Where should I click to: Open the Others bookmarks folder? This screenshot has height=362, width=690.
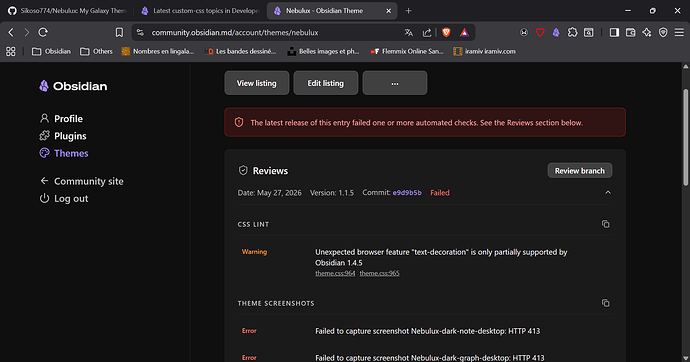pyautogui.click(x=96, y=51)
